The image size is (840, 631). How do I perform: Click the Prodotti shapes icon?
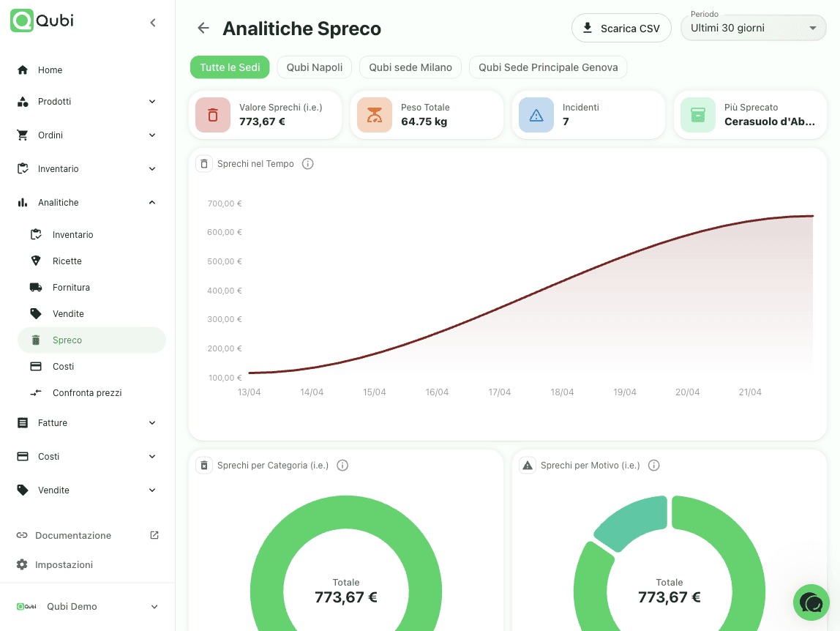[23, 102]
